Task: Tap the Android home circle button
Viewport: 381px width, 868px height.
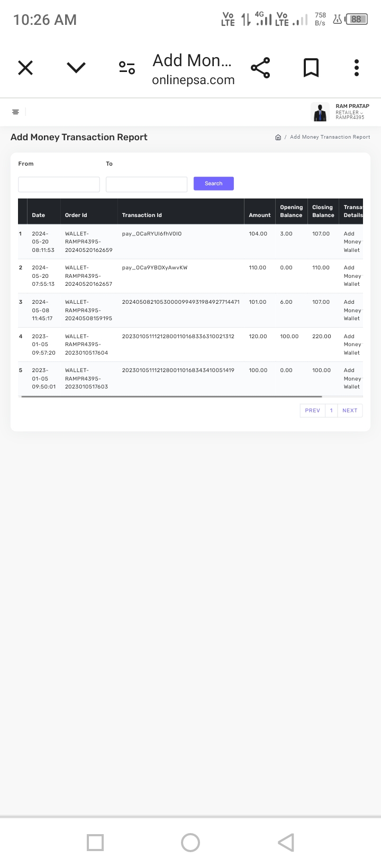Action: click(190, 843)
